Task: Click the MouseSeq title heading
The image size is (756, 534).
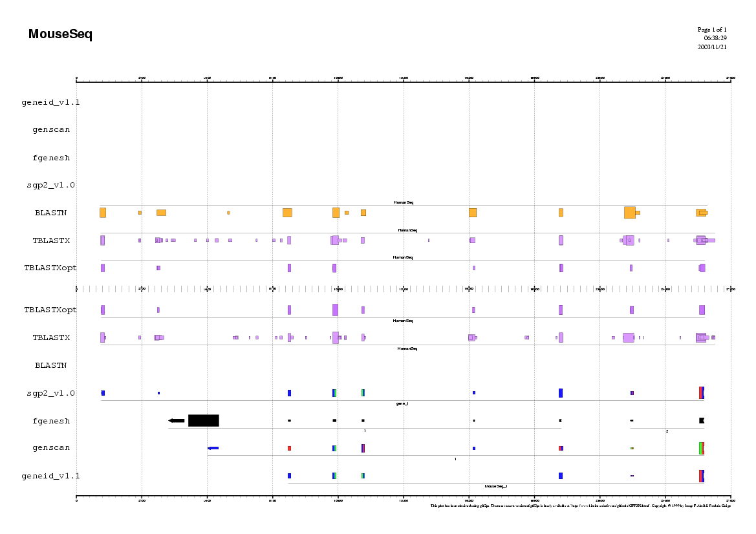Action: [x=60, y=35]
